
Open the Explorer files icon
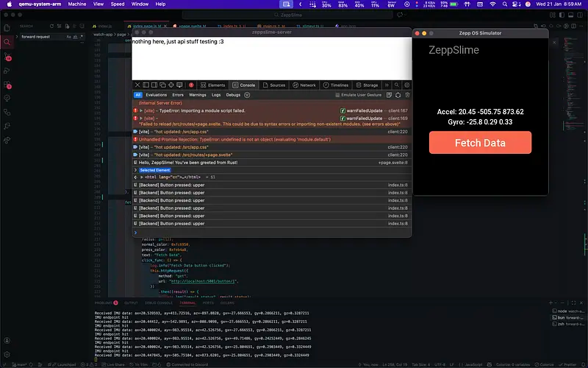pos(8,26)
